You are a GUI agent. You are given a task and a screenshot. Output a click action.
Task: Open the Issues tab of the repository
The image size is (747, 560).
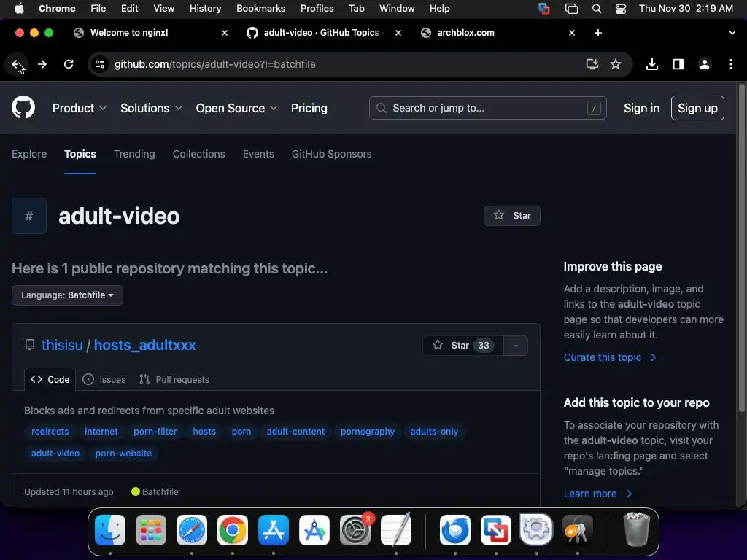tap(104, 379)
